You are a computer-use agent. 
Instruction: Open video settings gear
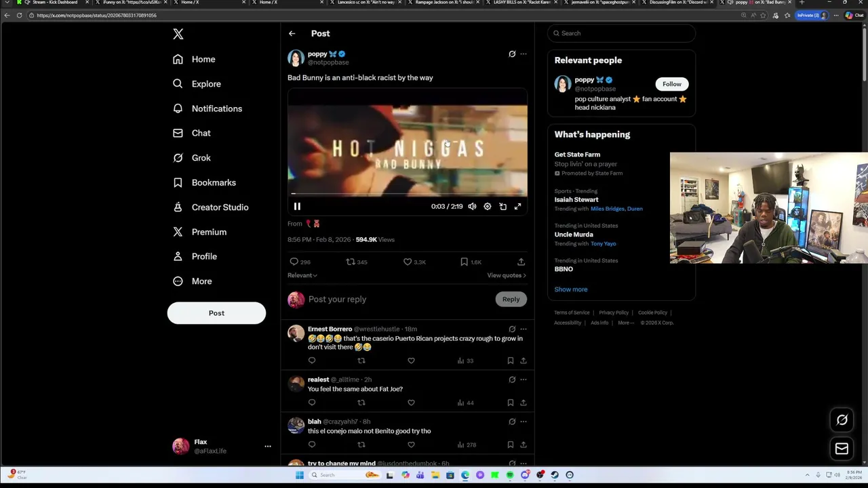click(488, 206)
